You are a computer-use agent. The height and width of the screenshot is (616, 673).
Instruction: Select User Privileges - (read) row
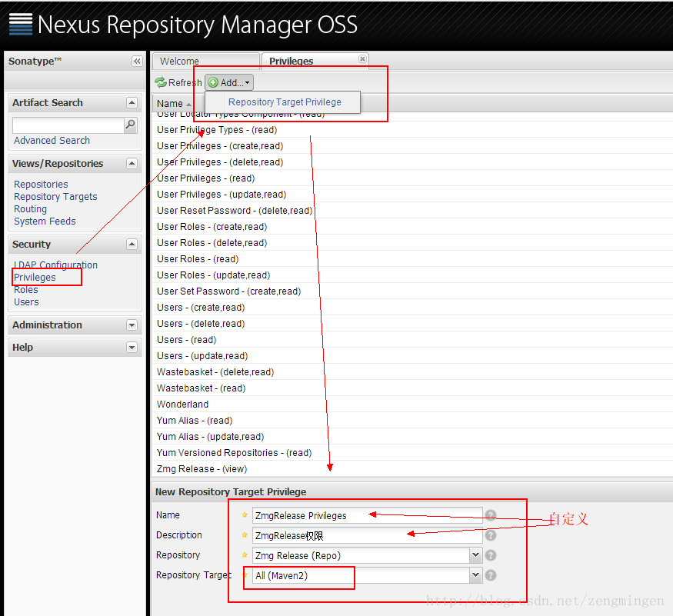412,178
